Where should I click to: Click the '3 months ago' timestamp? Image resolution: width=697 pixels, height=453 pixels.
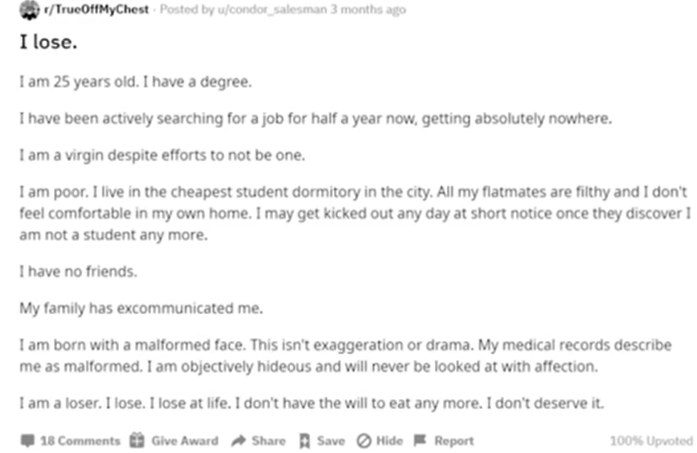(x=368, y=9)
